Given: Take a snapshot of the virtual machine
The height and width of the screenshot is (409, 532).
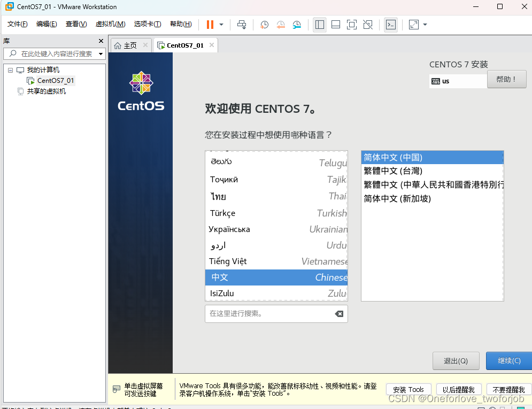Looking at the screenshot, I should point(264,25).
